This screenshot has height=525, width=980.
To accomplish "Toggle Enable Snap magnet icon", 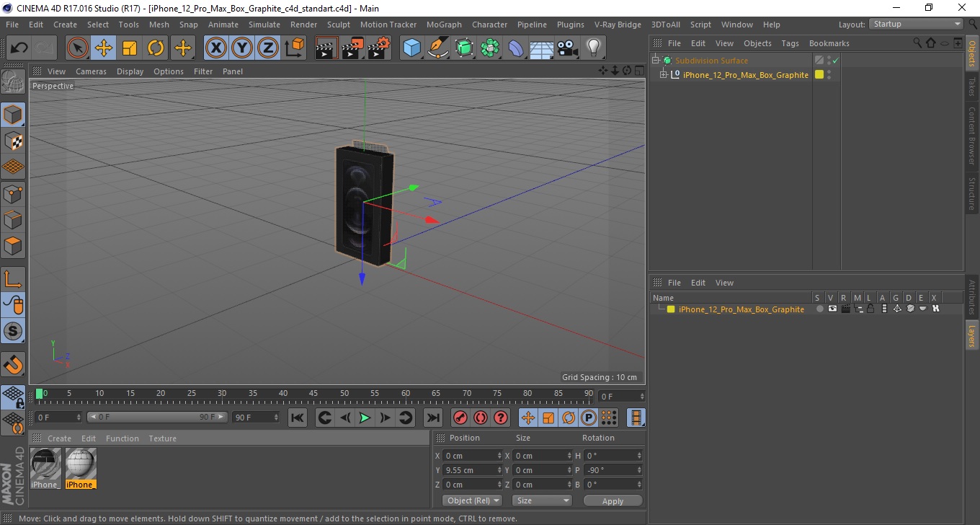I will pyautogui.click(x=13, y=364).
